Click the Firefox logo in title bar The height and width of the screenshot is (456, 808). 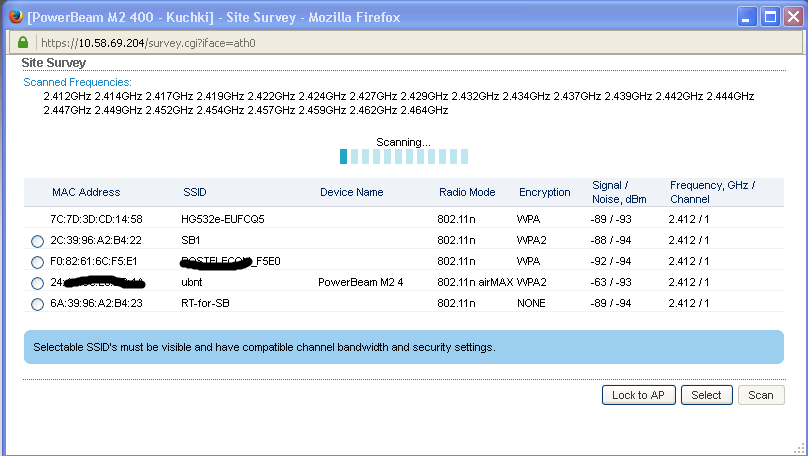(x=15, y=16)
